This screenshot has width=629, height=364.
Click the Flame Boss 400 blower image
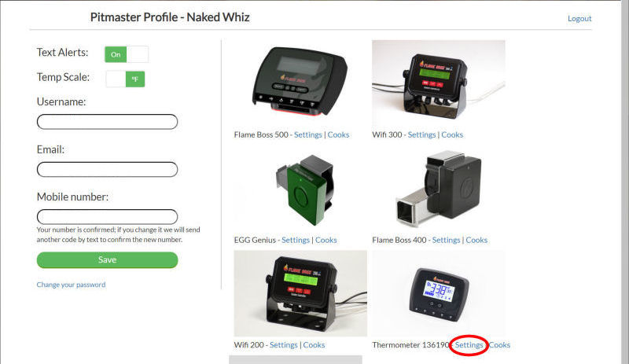coord(439,189)
